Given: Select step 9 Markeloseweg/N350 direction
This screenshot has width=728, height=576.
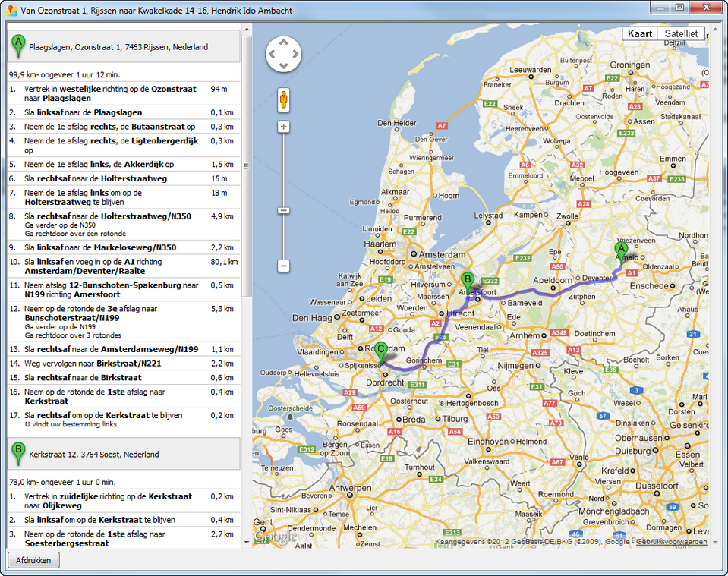Looking at the screenshot, I should pyautogui.click(x=124, y=247).
